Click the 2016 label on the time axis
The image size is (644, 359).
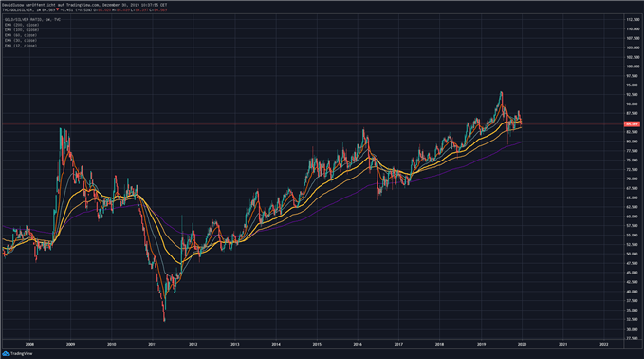pyautogui.click(x=358, y=344)
